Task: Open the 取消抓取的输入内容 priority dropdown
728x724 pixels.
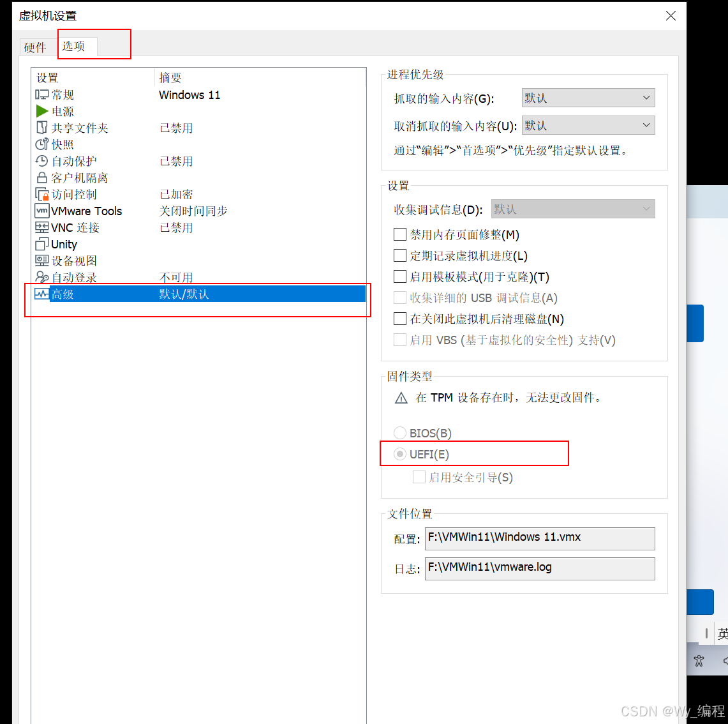Action: coord(588,126)
